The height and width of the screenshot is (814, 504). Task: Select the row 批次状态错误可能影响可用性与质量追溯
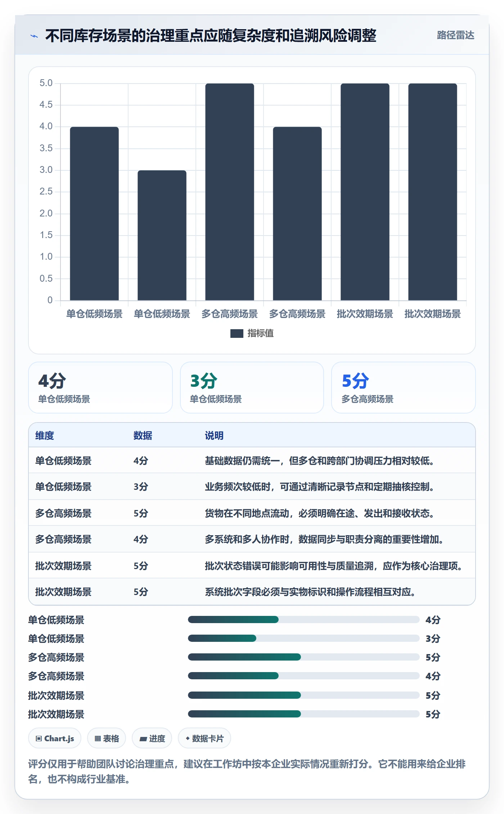point(252,565)
